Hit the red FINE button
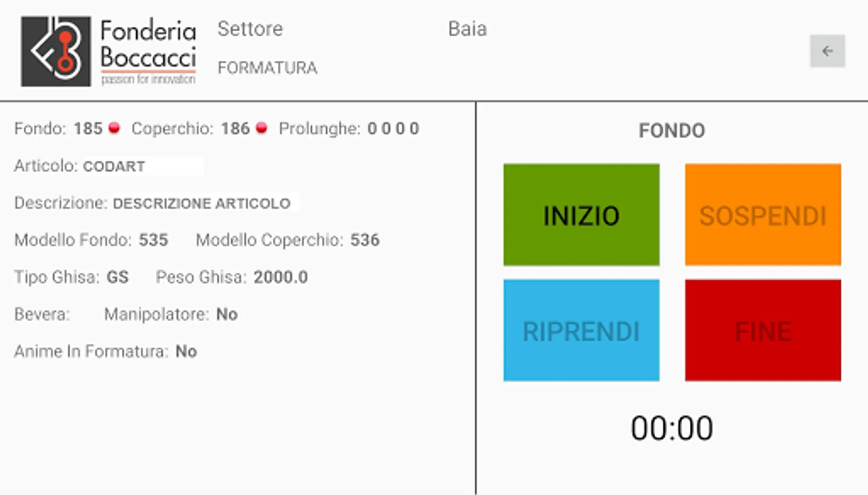The height and width of the screenshot is (495, 868). click(762, 331)
